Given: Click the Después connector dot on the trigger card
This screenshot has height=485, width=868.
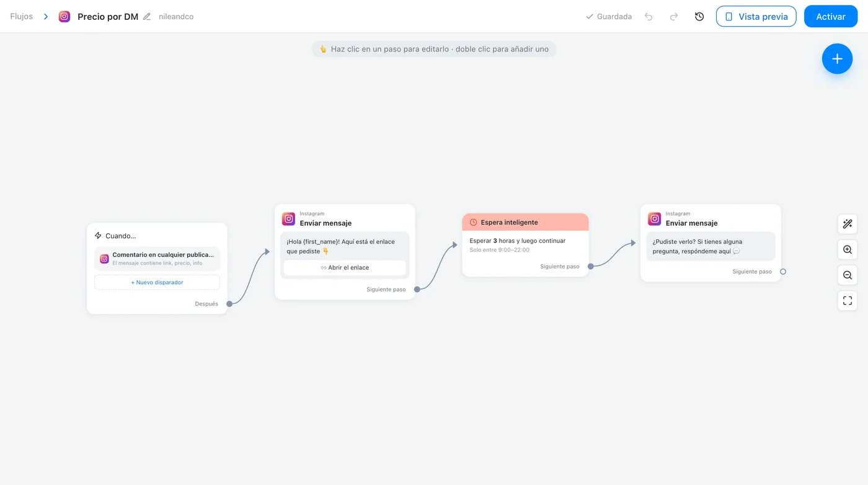Looking at the screenshot, I should coord(229,304).
